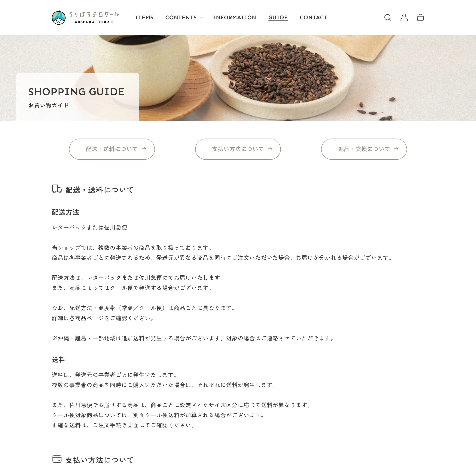This screenshot has height=476, width=476.
Task: Open the account login icon
Action: coord(404,17)
